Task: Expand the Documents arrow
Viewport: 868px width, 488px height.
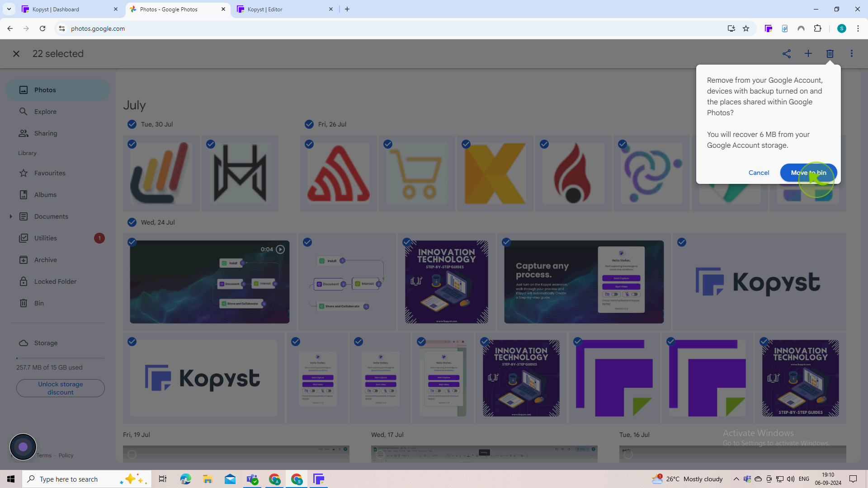Action: 11,216
